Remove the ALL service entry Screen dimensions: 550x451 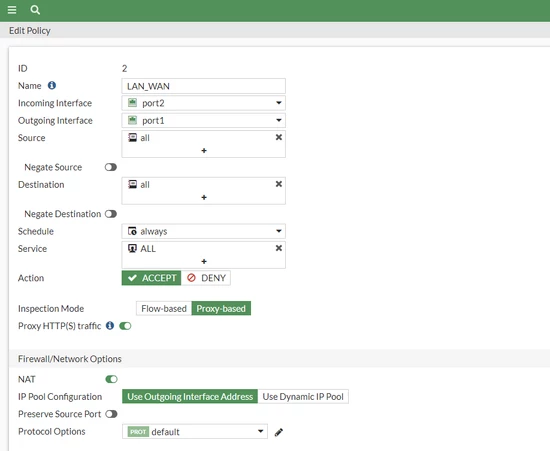tap(279, 248)
